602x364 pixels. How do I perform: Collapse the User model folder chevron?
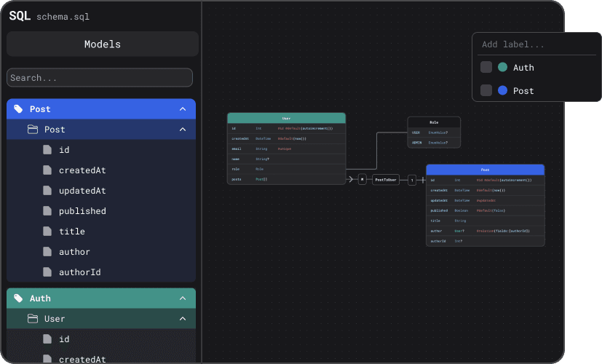(x=183, y=319)
